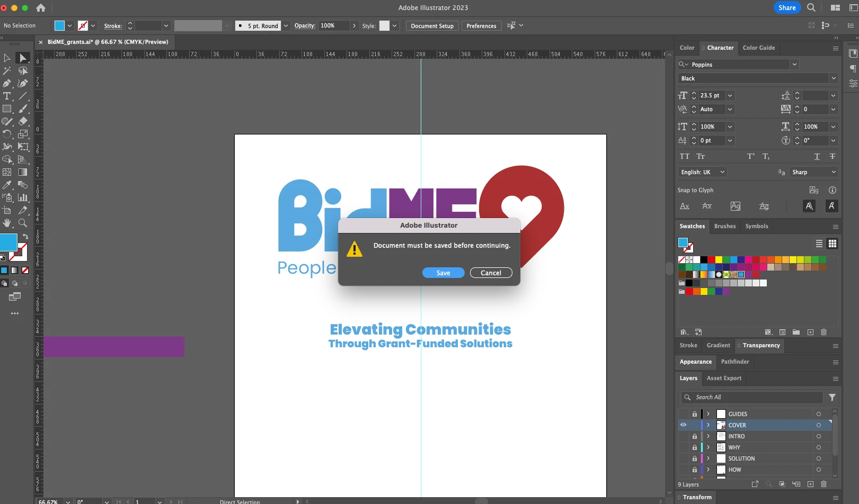The width and height of the screenshot is (859, 504).
Task: Select the Gradient tool
Action: [x=23, y=172]
